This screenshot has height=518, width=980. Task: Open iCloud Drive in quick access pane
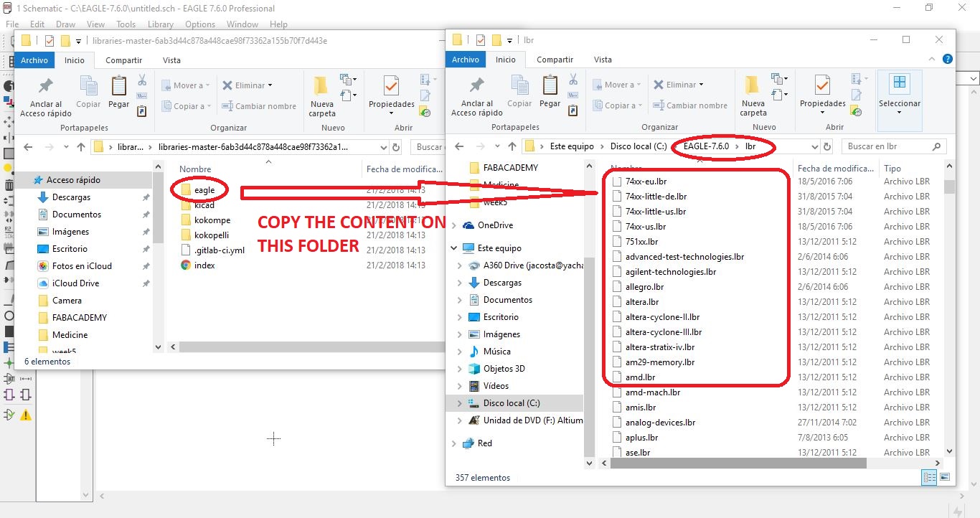tap(75, 283)
